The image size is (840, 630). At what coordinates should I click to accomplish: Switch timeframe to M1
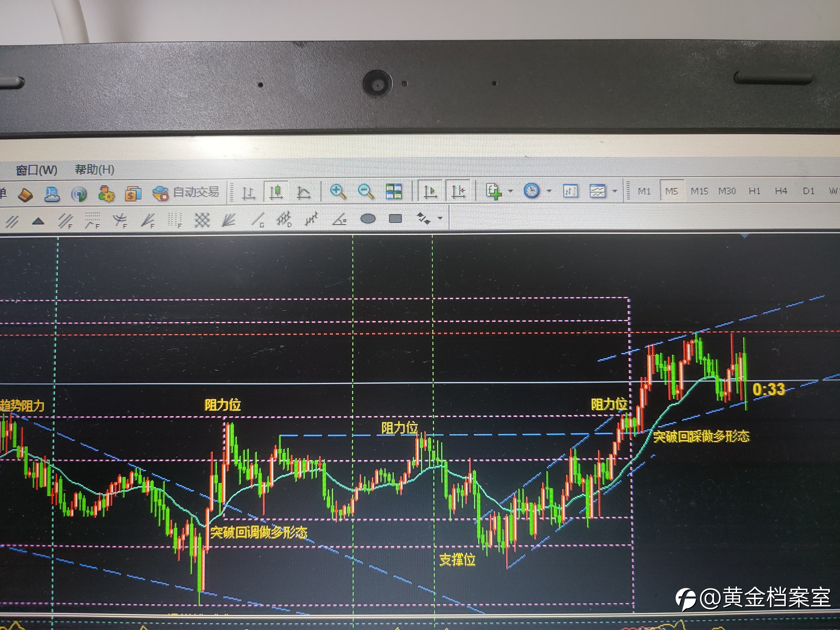click(x=644, y=191)
